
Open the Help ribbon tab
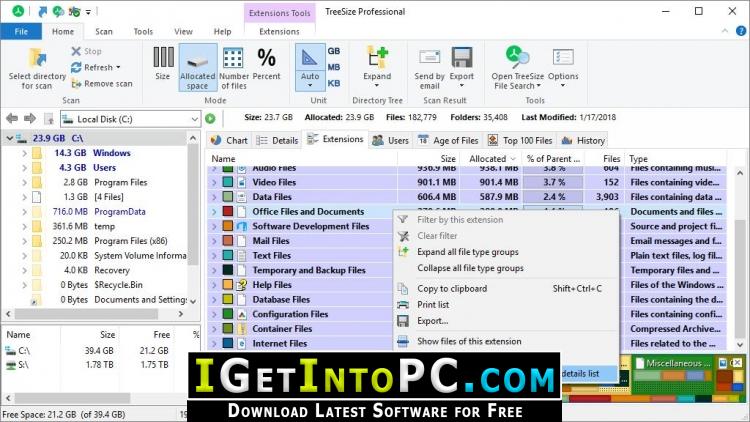tap(222, 32)
